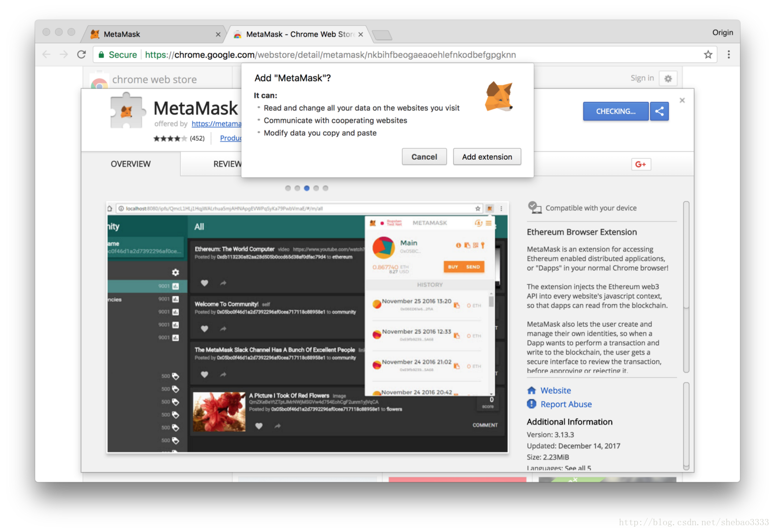Click the MetaMask fox icon in dialog
The image size is (775, 532).
499,97
